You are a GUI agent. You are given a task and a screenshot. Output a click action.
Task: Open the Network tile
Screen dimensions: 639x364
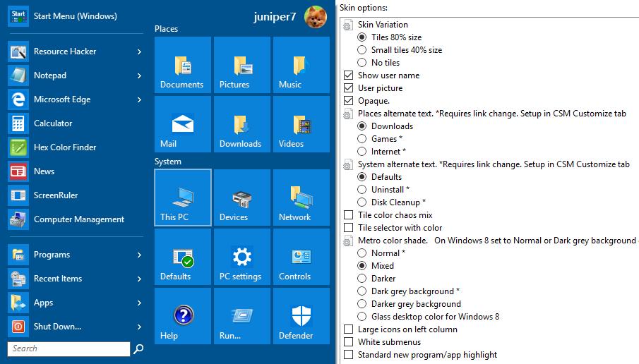click(x=301, y=198)
